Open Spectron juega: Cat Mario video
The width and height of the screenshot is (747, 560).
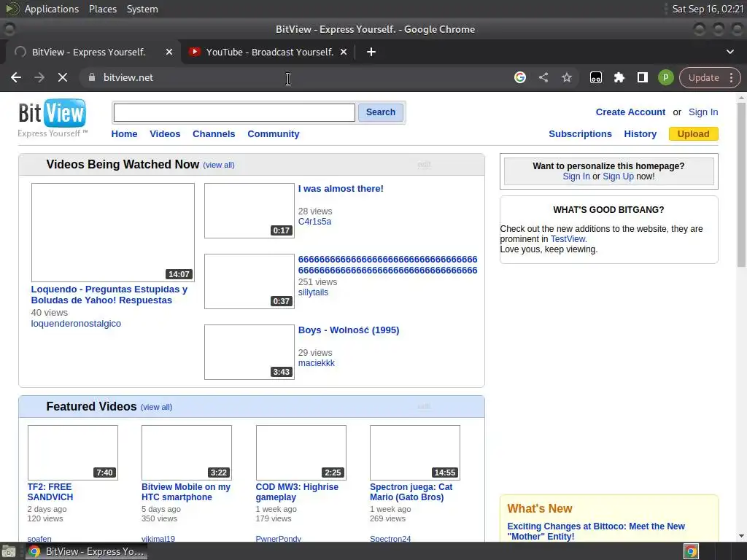pos(411,492)
